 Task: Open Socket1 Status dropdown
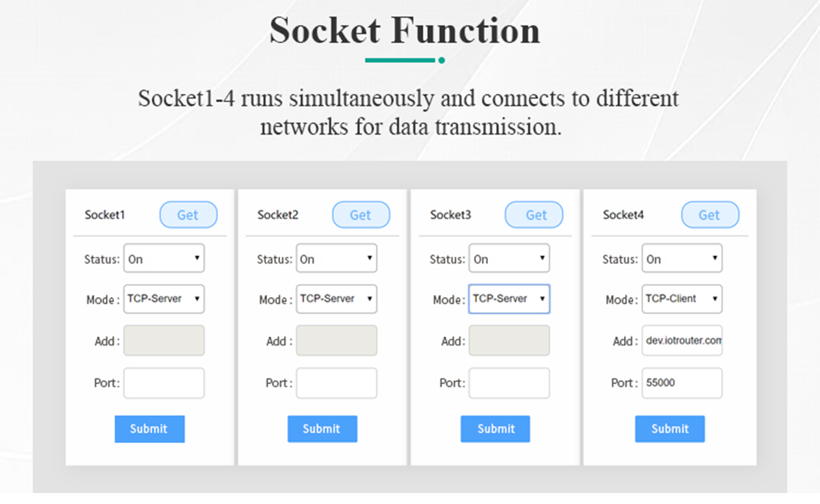coord(164,259)
